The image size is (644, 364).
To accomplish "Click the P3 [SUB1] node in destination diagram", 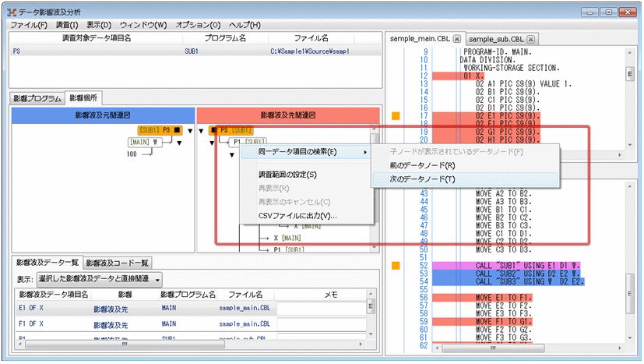I will [231, 130].
